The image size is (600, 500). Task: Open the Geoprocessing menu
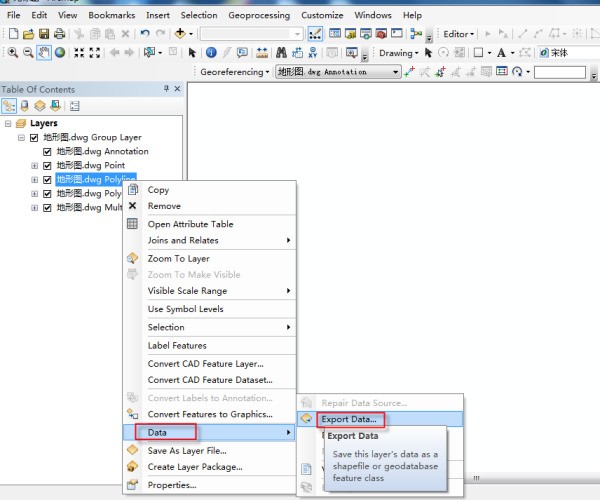pos(258,16)
